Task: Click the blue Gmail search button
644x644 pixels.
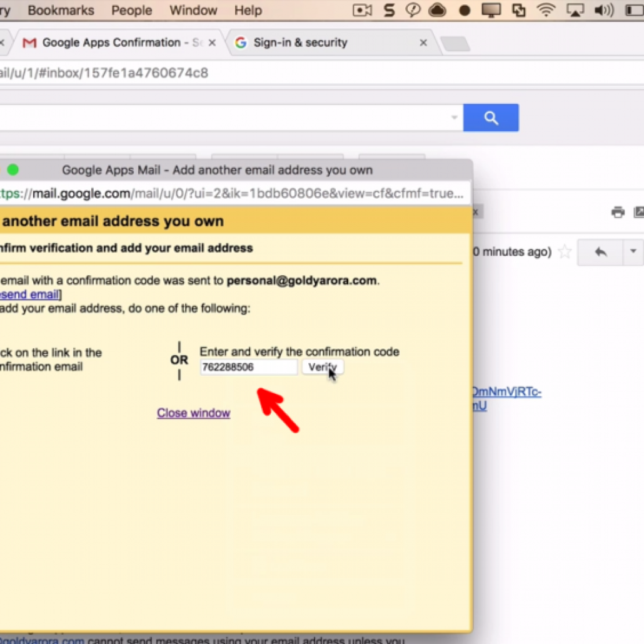Action: (x=491, y=118)
